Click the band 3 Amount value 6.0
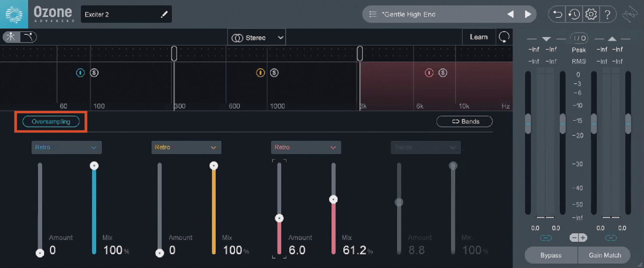The width and height of the screenshot is (644, 268). click(297, 250)
